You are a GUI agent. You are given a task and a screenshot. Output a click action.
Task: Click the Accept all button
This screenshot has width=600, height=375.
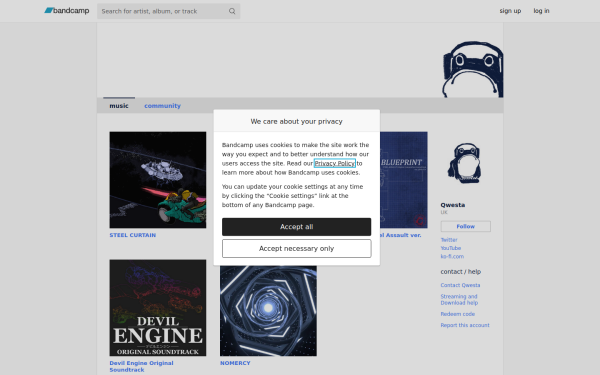[x=297, y=227]
